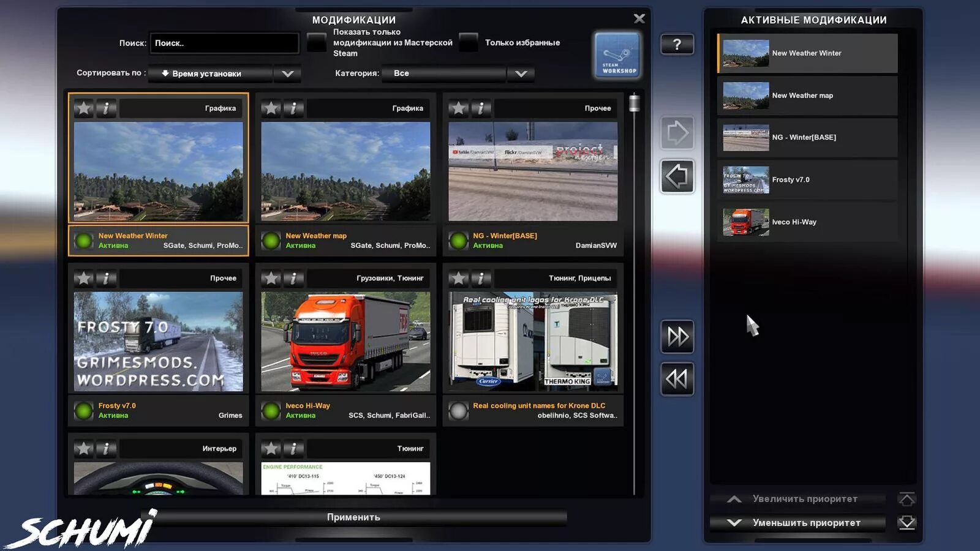Viewport: 980px width, 551px height.
Task: Favorite star on New Weather Winter card
Action: coord(84,108)
